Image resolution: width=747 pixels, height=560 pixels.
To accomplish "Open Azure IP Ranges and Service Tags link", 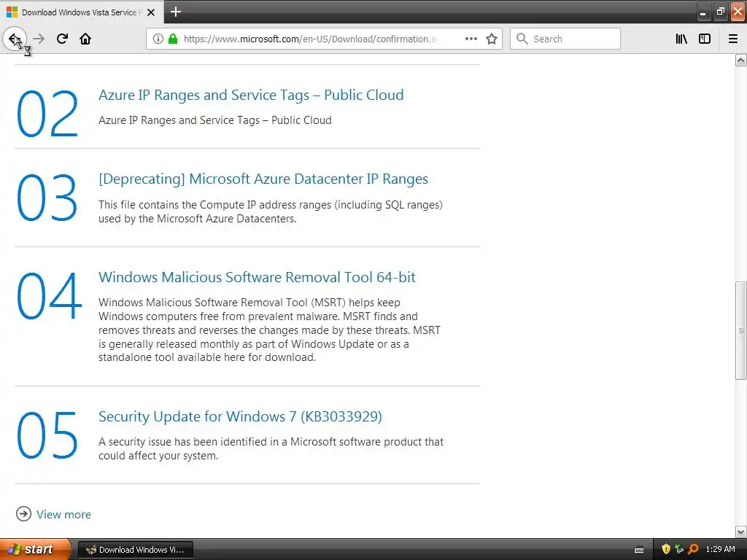I will 251,95.
